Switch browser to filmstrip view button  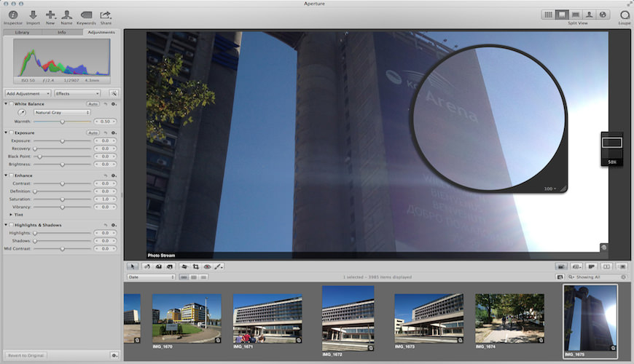coord(184,277)
